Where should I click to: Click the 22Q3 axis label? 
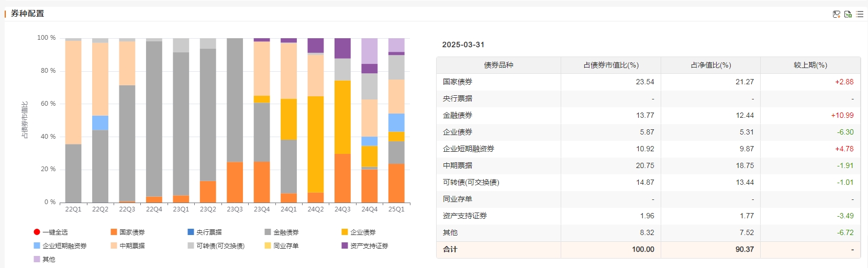pos(127,209)
